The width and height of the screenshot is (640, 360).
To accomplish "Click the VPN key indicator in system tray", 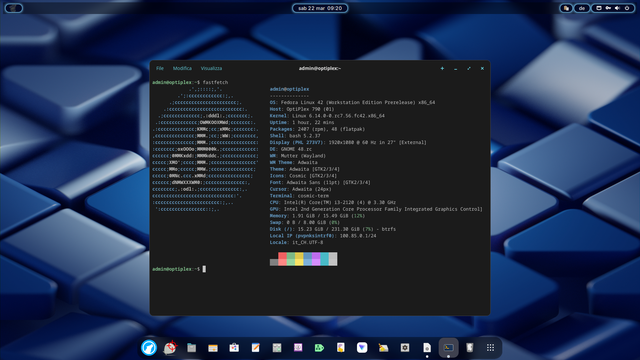I will (608, 8).
